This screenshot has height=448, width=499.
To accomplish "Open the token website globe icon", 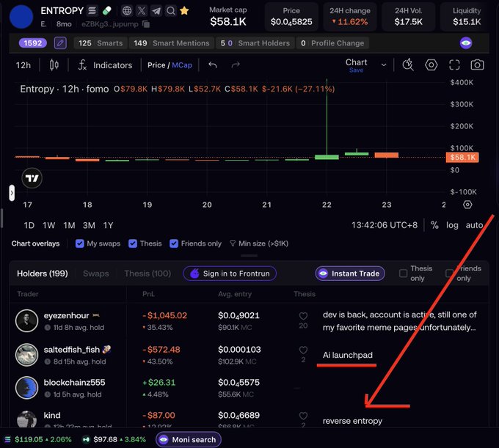I will click(x=127, y=11).
